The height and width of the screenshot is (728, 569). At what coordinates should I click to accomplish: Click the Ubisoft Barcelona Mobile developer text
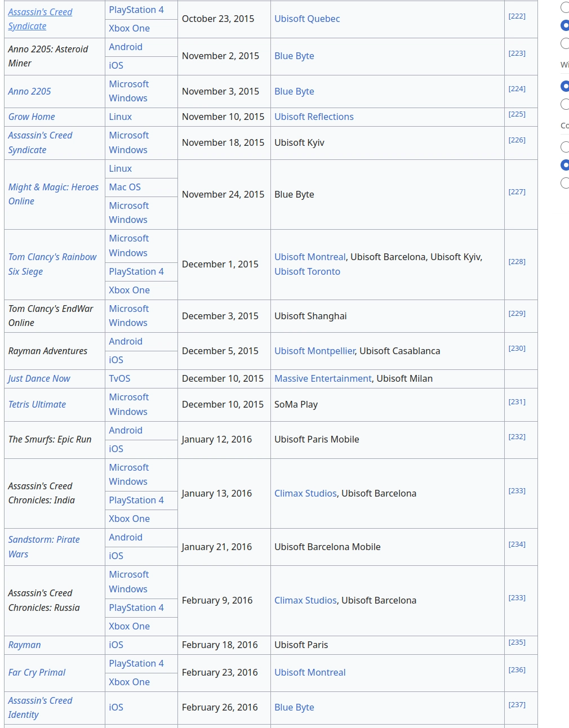click(x=327, y=547)
